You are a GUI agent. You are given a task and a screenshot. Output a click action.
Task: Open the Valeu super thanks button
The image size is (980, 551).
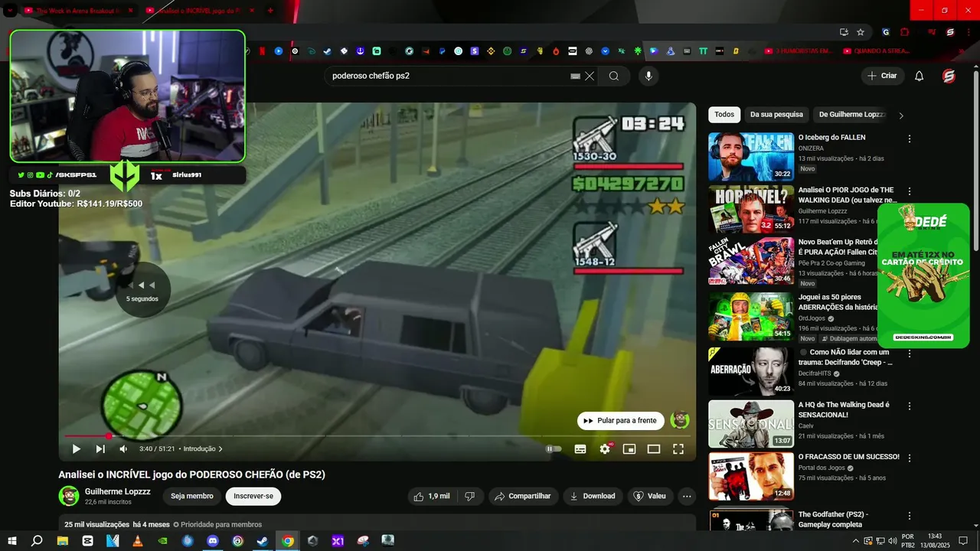pos(651,496)
